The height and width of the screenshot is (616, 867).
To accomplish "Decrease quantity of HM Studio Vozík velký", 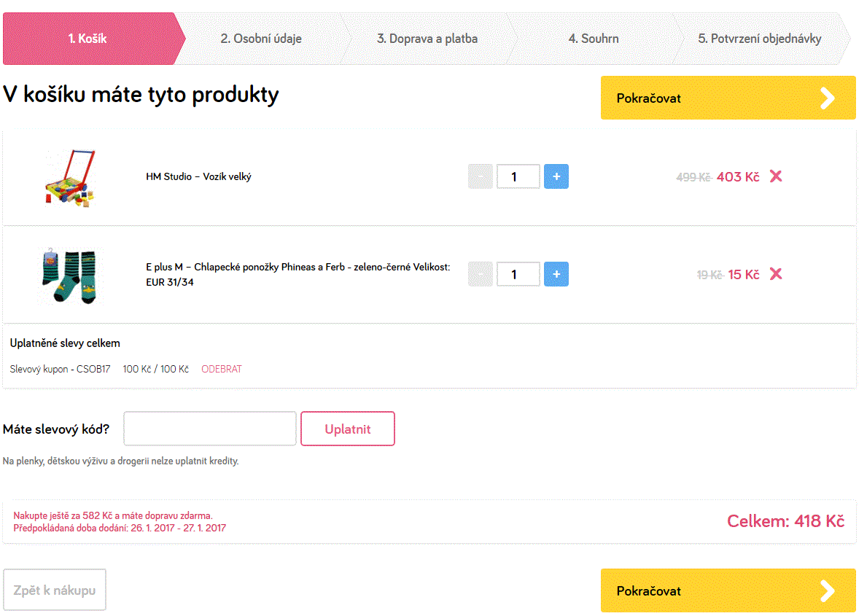I will pos(481,176).
